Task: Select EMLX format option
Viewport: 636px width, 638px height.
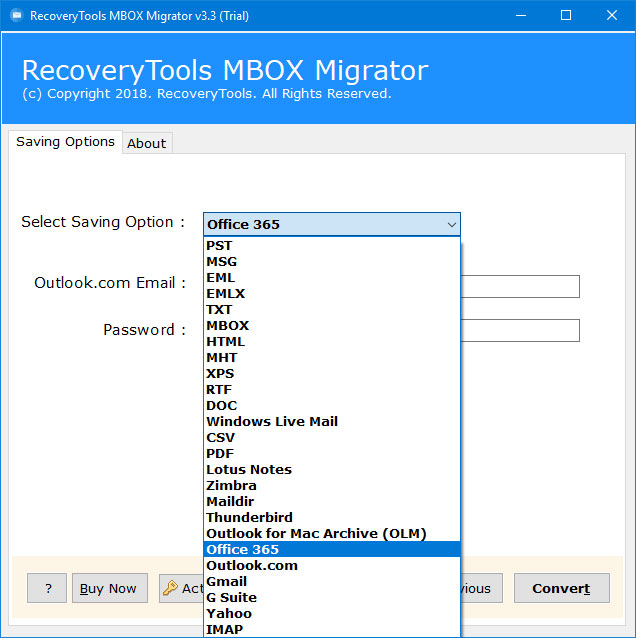Action: [x=332, y=294]
